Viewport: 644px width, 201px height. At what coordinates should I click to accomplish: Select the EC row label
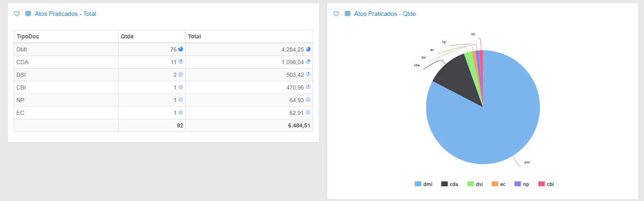[x=20, y=113]
